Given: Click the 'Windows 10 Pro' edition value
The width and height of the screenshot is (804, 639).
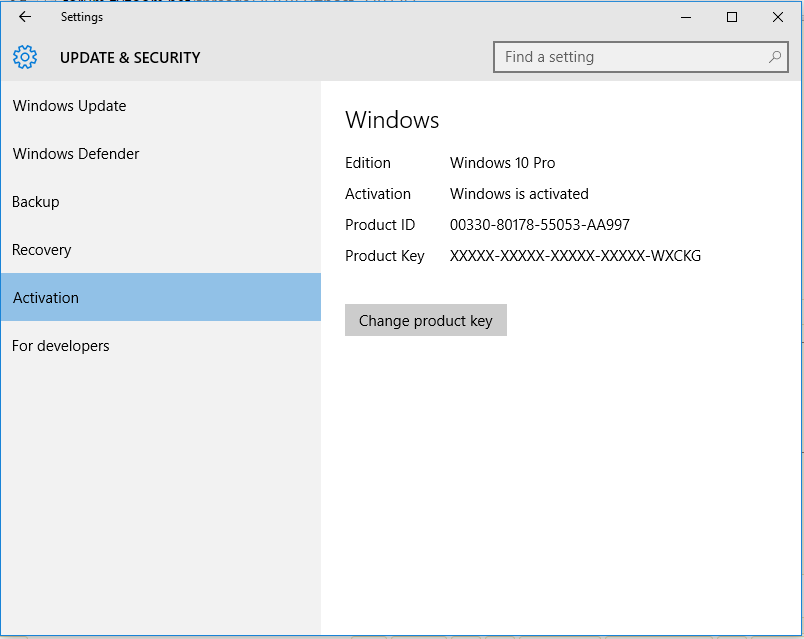Looking at the screenshot, I should (502, 163).
